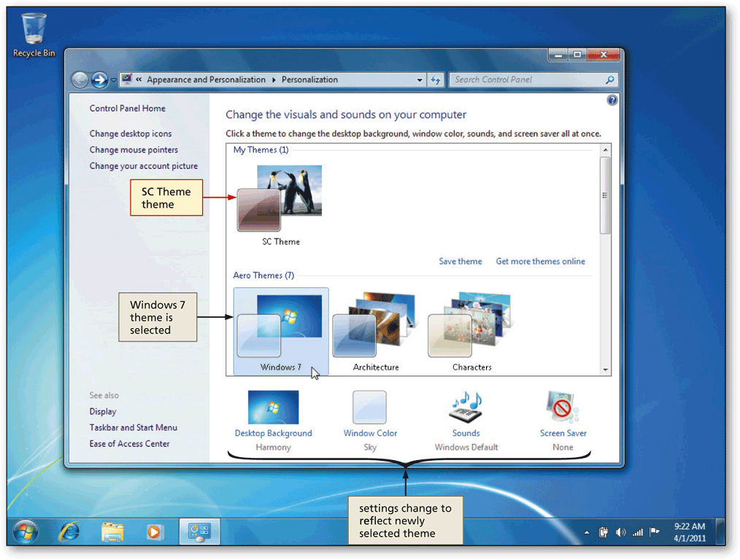Screen dimensions: 740x560
Task: Open the Help question mark button
Action: coord(612,100)
